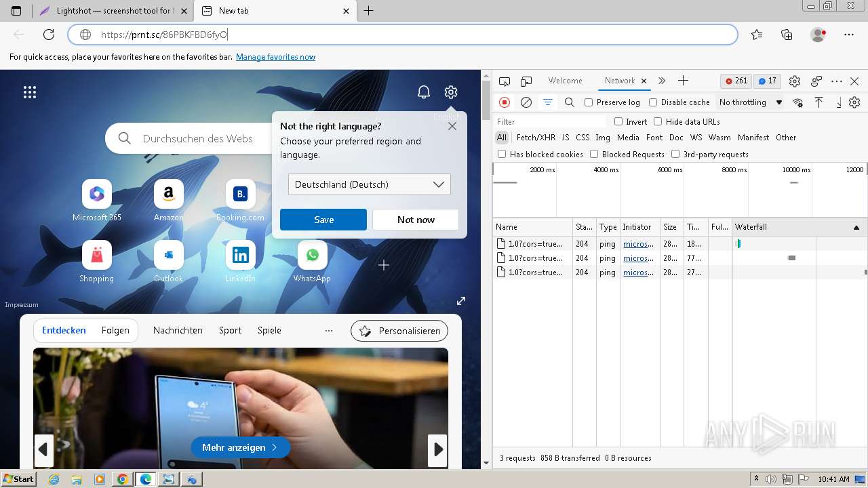Select the Folgen feed tab
The width and height of the screenshot is (868, 488).
point(115,331)
